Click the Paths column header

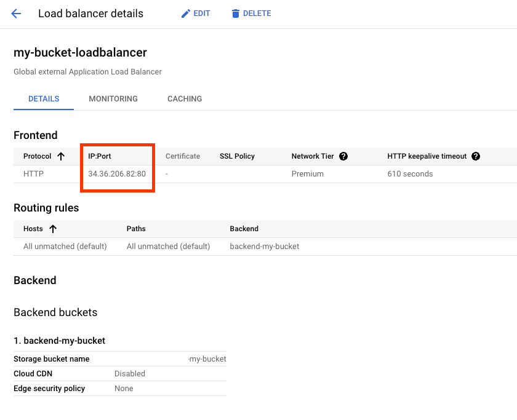pos(136,229)
